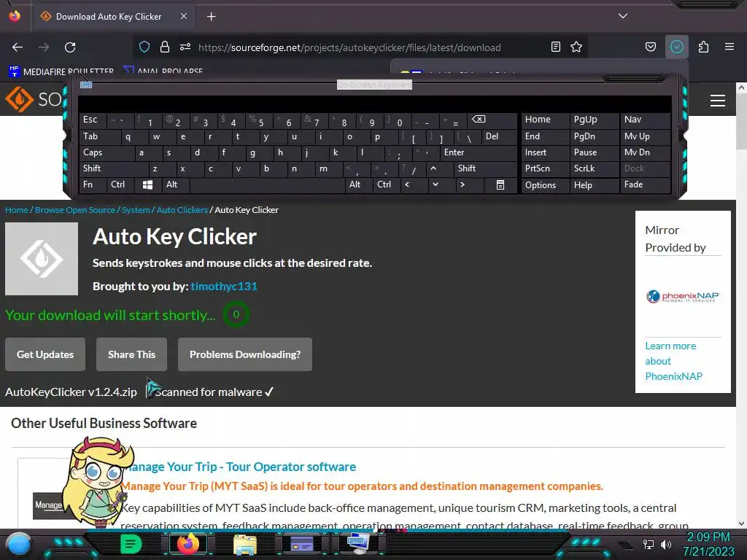Image resolution: width=747 pixels, height=560 pixels.
Task: Go back with the browser back arrow
Action: click(x=18, y=47)
